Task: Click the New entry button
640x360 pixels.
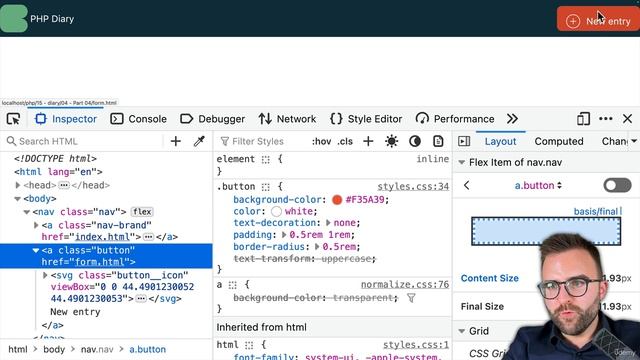Action: point(598,19)
